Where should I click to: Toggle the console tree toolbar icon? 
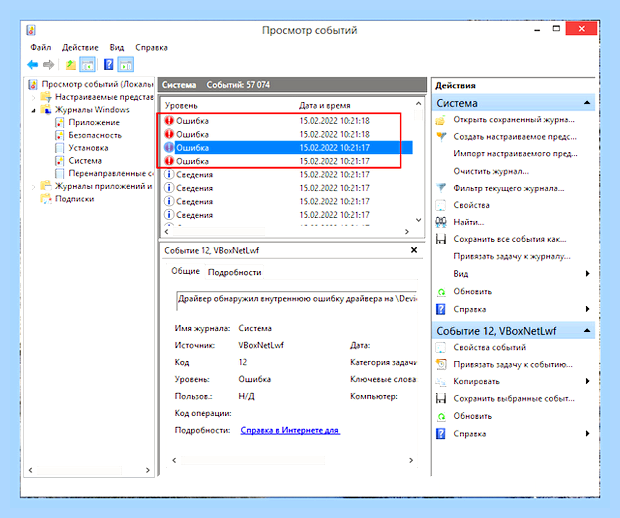click(x=87, y=64)
